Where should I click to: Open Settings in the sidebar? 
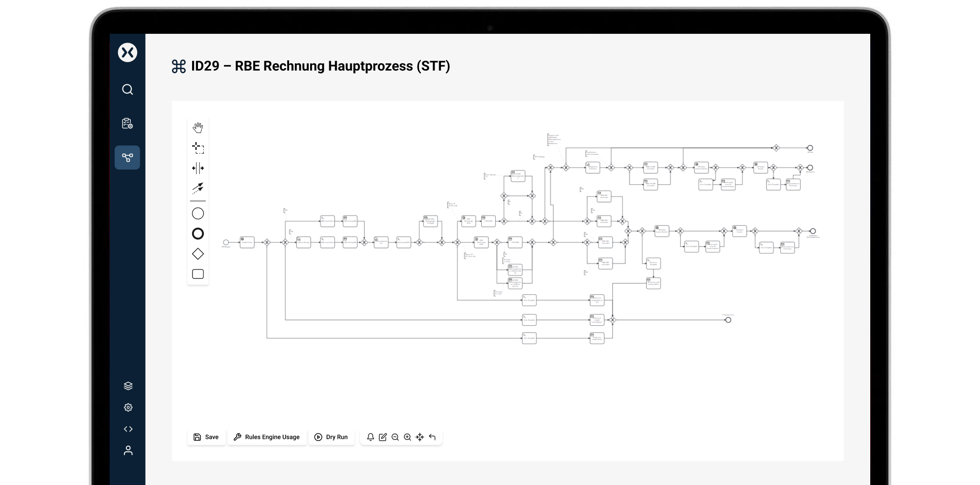click(128, 407)
